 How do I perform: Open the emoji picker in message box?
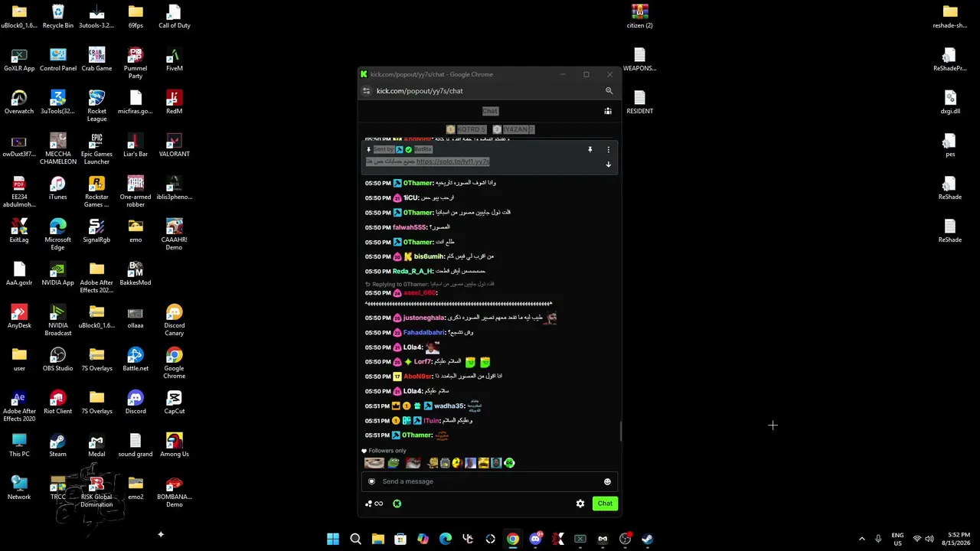tap(607, 481)
